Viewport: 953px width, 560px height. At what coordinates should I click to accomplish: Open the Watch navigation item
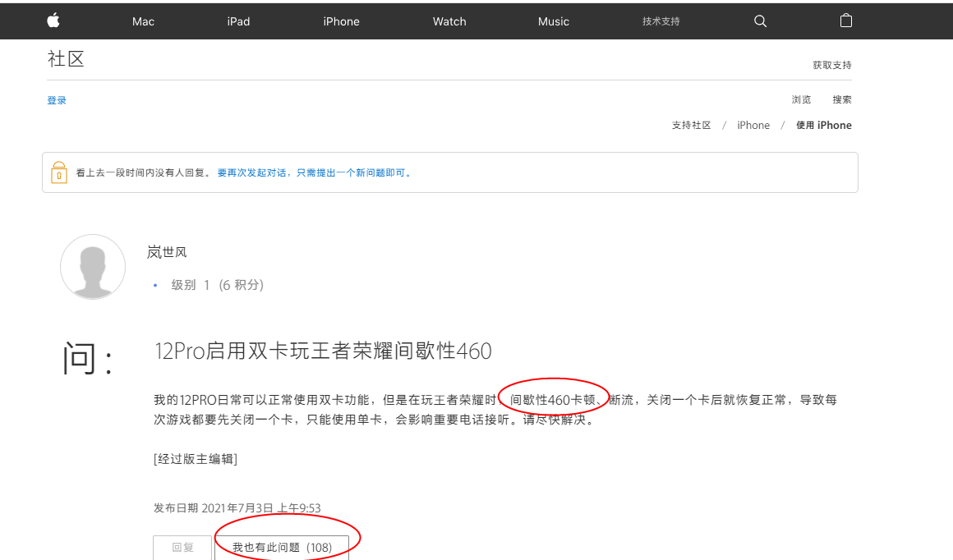(x=449, y=21)
